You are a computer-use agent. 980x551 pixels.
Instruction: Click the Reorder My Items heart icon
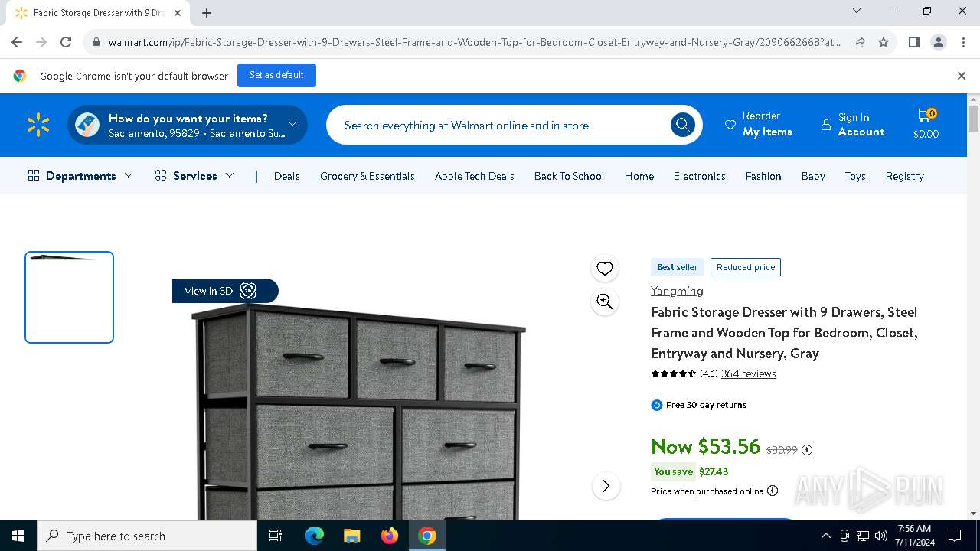point(730,125)
